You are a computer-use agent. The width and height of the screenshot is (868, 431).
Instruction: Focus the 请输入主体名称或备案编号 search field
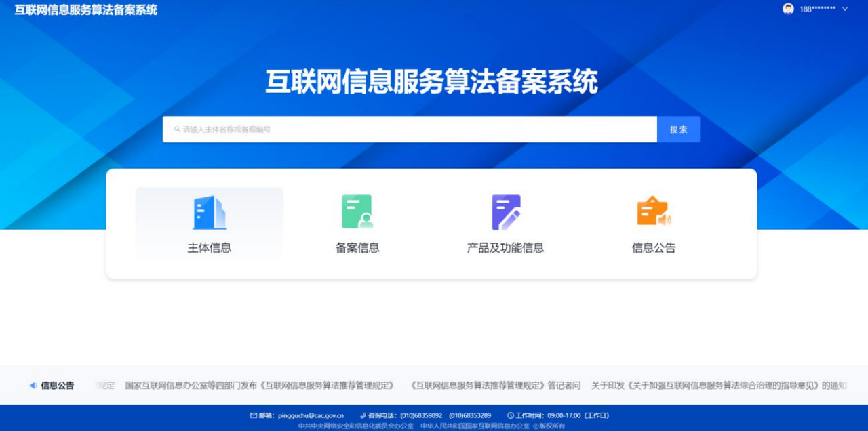pyautogui.click(x=410, y=129)
